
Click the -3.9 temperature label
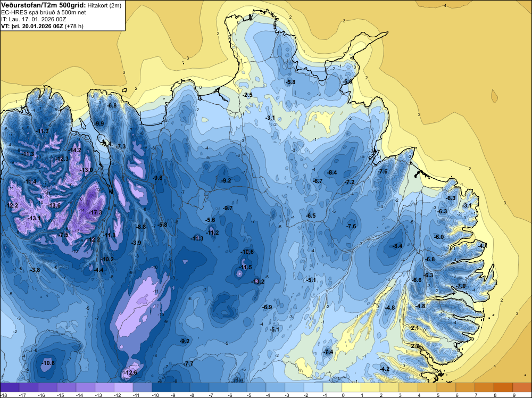pyautogui.click(x=136, y=243)
